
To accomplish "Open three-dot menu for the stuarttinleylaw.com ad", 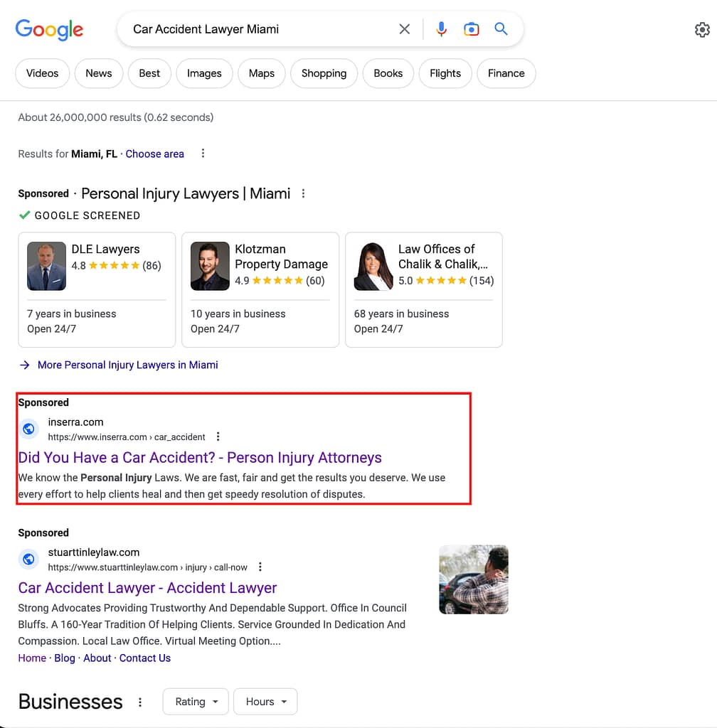I will point(260,567).
